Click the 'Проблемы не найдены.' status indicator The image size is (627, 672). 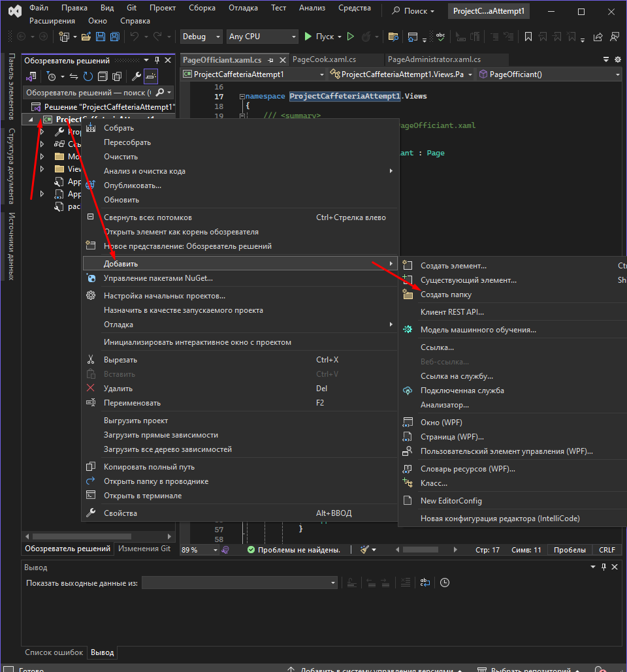click(x=294, y=550)
